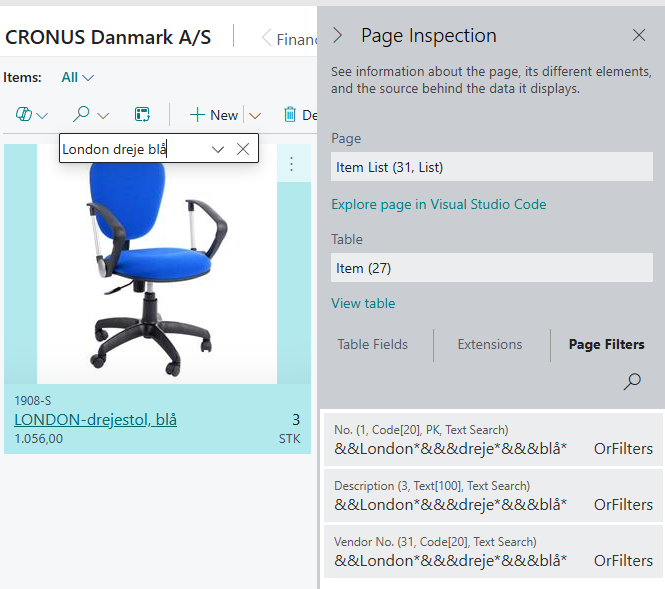Close the Page Inspection pane

(639, 35)
